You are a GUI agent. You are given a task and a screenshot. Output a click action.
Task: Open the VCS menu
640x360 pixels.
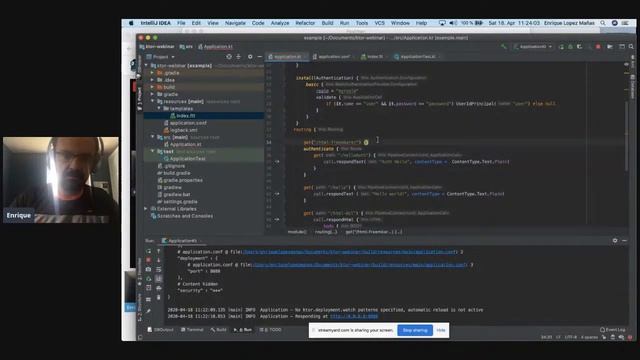click(x=380, y=23)
